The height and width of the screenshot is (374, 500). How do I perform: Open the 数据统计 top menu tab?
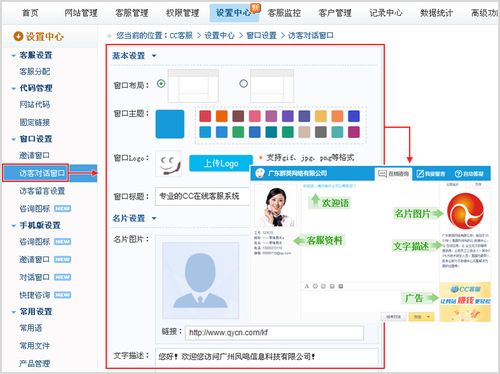(436, 13)
